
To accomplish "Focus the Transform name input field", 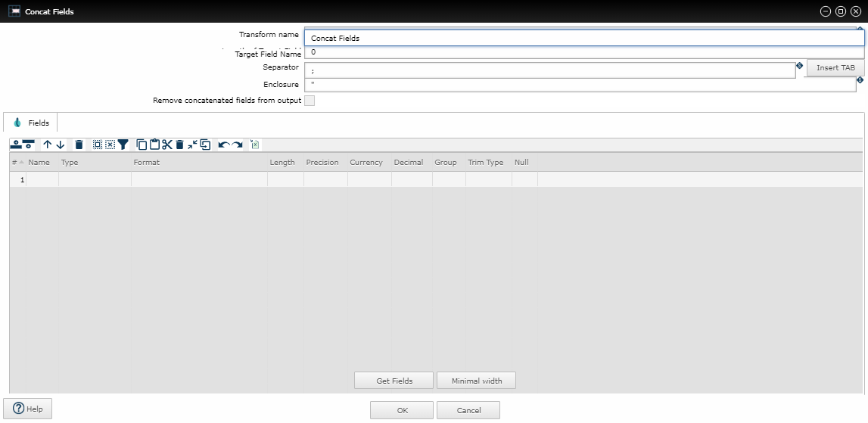I will point(584,38).
